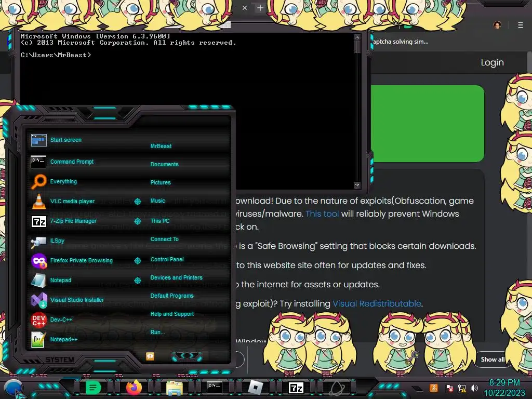Launch Command Prompt from the start menu
532x399 pixels.
pyautogui.click(x=62, y=162)
